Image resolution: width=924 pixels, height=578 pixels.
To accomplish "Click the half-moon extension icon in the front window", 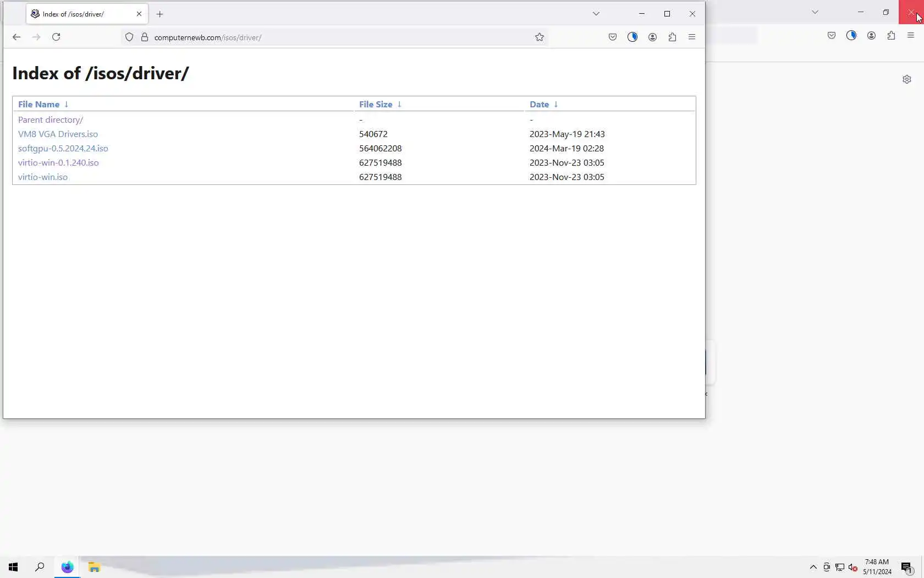I will point(632,37).
